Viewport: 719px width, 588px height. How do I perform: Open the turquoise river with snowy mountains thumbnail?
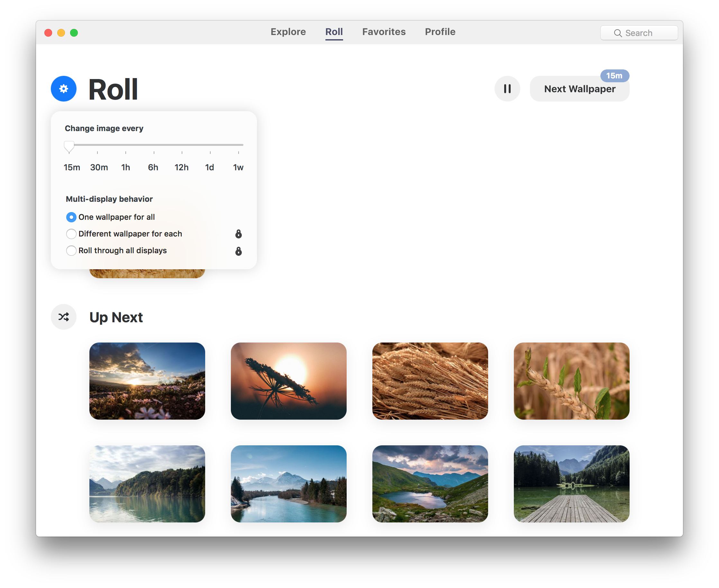(288, 484)
